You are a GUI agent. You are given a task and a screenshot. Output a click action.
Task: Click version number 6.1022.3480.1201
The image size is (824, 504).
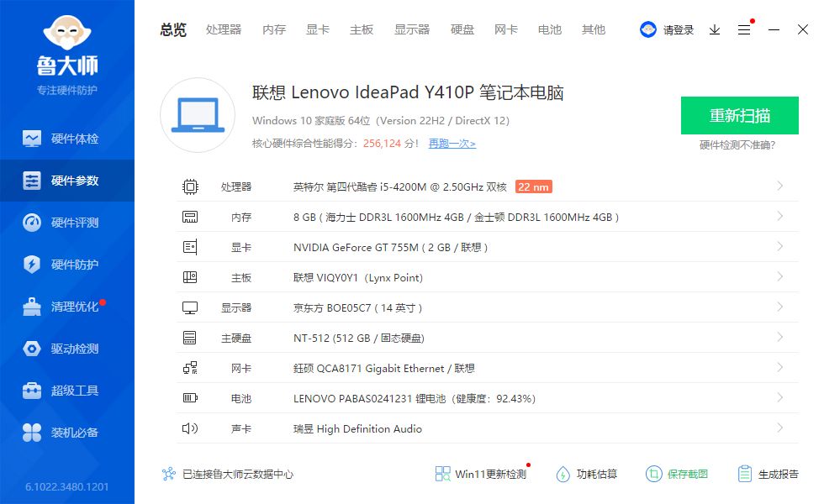point(67,486)
